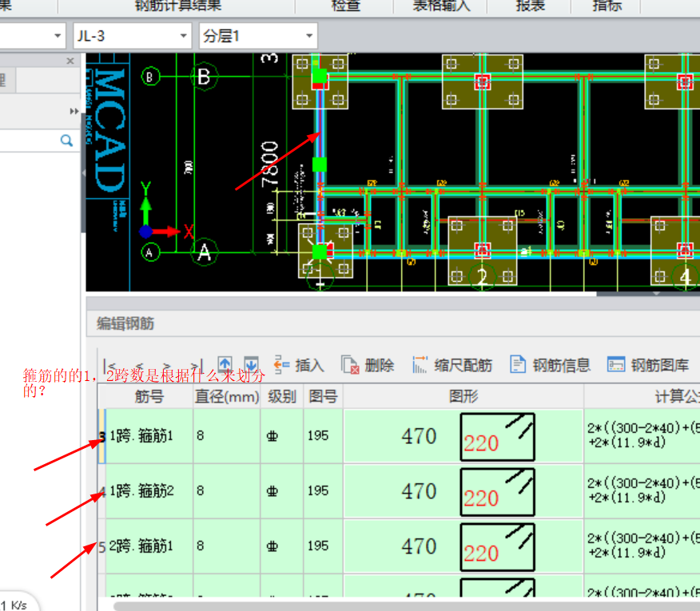The width and height of the screenshot is (700, 611).
Task: Click stirrup shape graphic in 2跨.箍筋1 row
Action: pos(498,547)
